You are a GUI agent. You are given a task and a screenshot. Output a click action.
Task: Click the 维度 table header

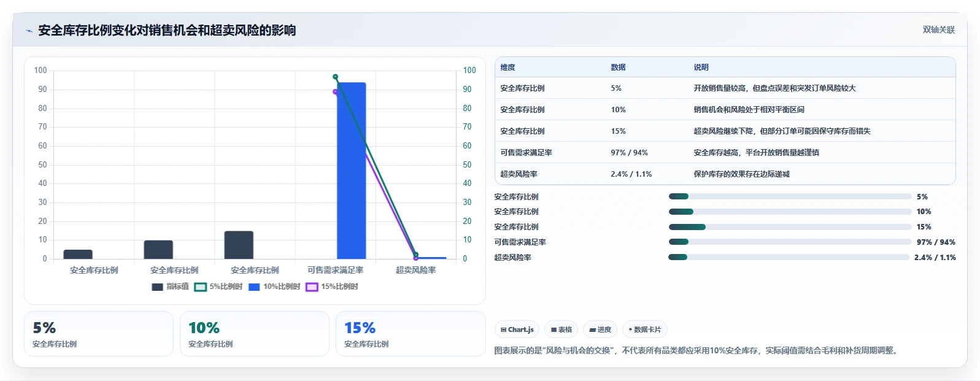[x=508, y=67]
